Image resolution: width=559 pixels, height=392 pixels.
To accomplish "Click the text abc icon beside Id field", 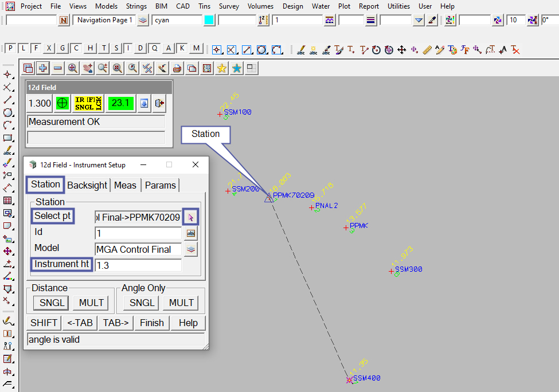I will [x=191, y=233].
